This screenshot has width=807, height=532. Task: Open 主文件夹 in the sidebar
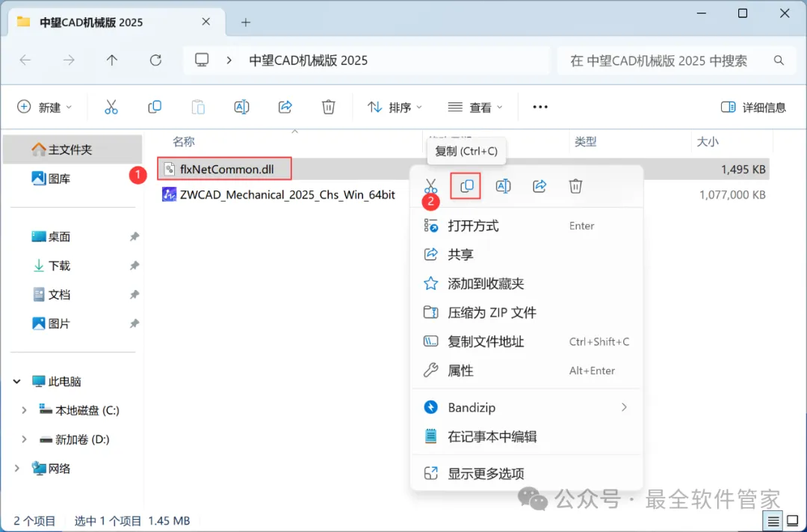[72, 149]
